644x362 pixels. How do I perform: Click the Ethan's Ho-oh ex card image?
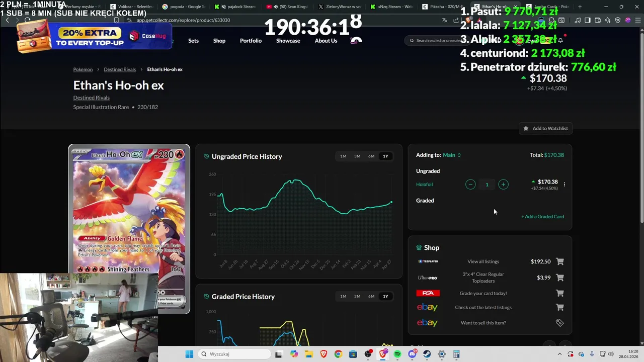[129, 229]
